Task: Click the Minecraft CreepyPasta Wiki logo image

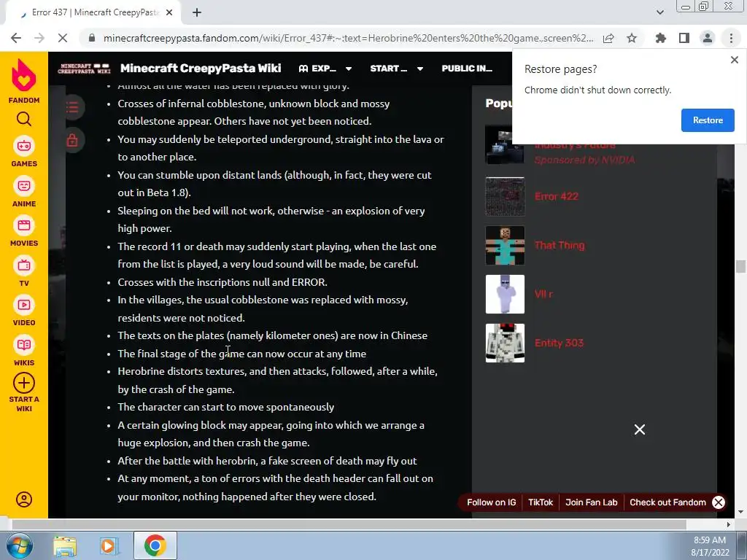Action: pyautogui.click(x=84, y=69)
